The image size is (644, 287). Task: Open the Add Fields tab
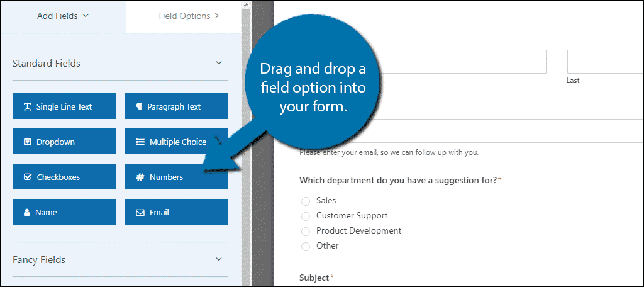coord(63,16)
